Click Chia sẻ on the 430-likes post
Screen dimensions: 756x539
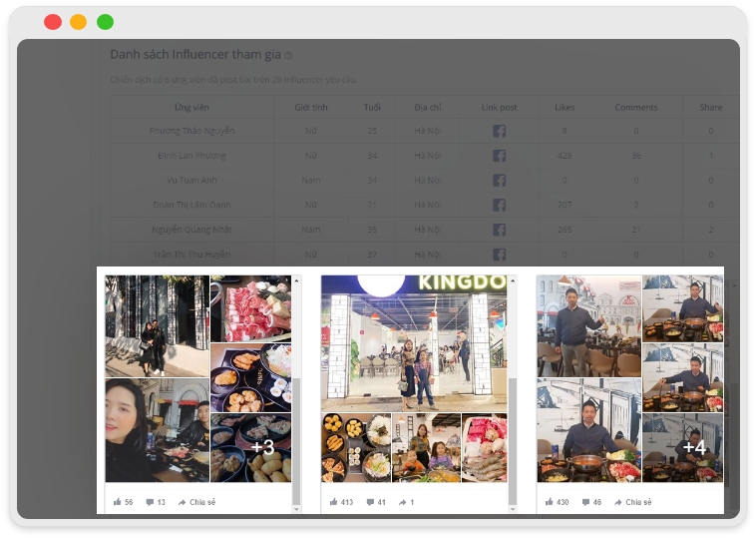[x=632, y=502]
